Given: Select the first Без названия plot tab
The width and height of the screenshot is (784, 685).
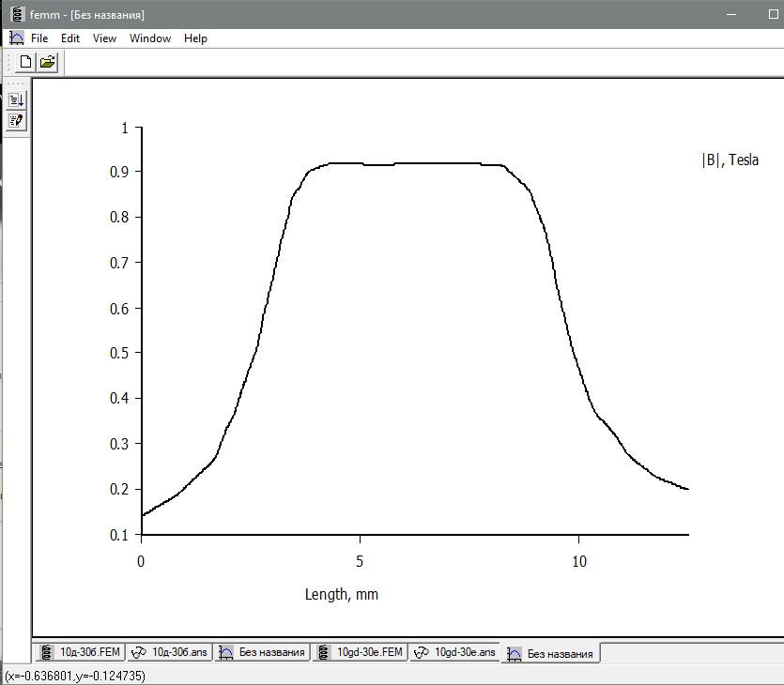Looking at the screenshot, I should [x=262, y=652].
